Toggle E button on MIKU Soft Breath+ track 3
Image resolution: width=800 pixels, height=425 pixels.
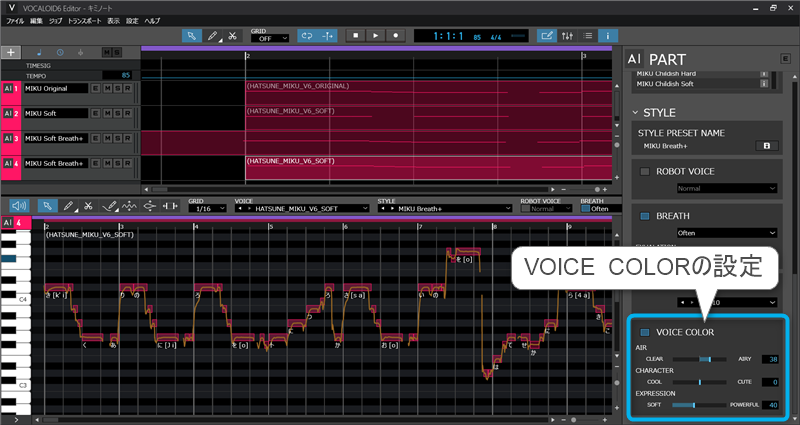pos(95,138)
